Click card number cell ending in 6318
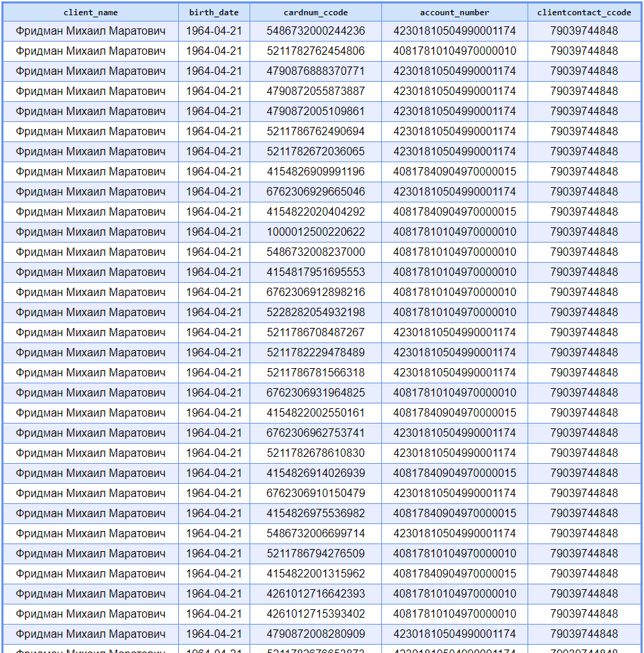 pos(315,373)
